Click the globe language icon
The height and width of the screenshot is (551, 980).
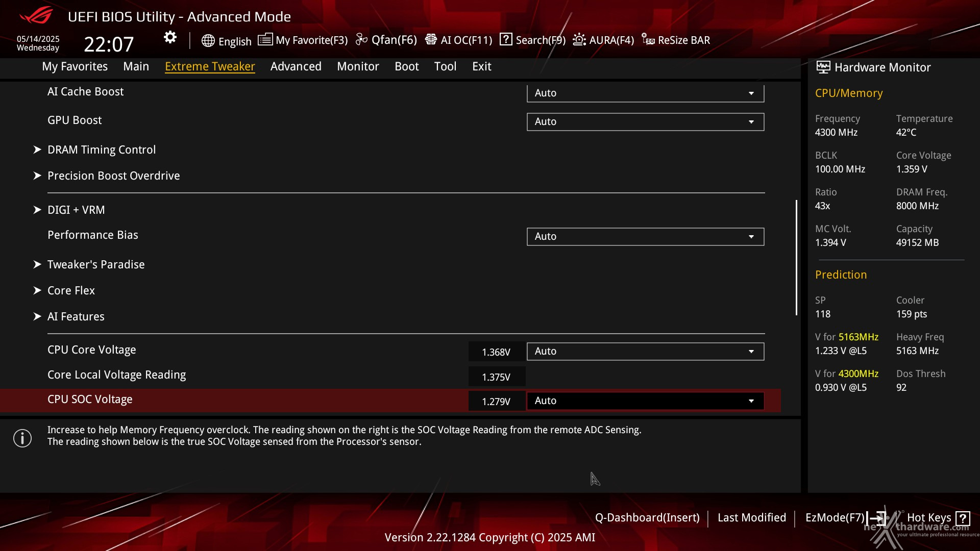coord(208,41)
